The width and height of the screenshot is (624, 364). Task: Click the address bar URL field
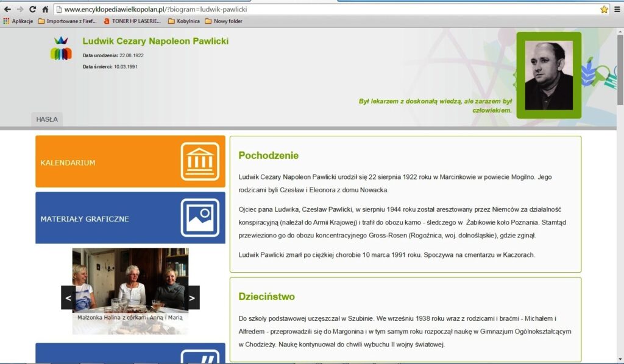(x=327, y=9)
